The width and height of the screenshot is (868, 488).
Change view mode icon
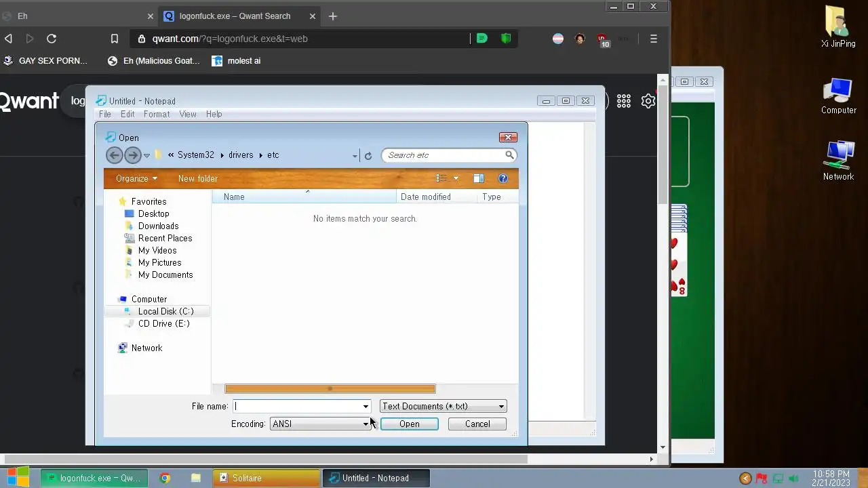pyautogui.click(x=441, y=179)
